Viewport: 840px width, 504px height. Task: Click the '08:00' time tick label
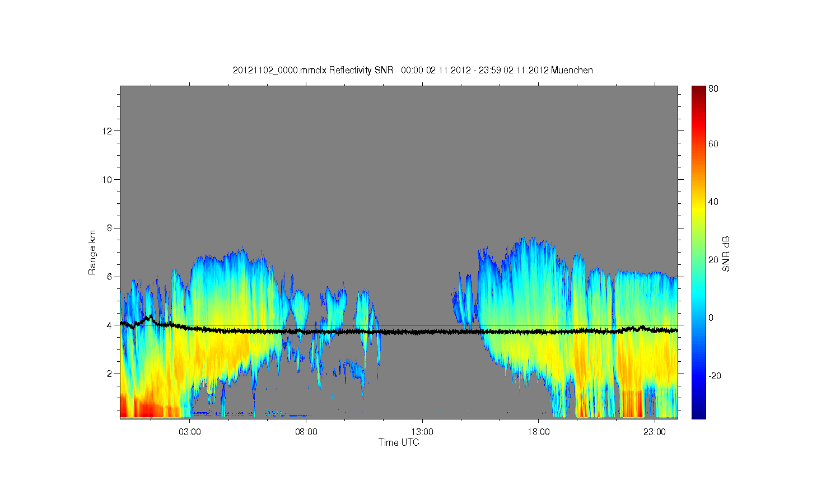pos(306,432)
